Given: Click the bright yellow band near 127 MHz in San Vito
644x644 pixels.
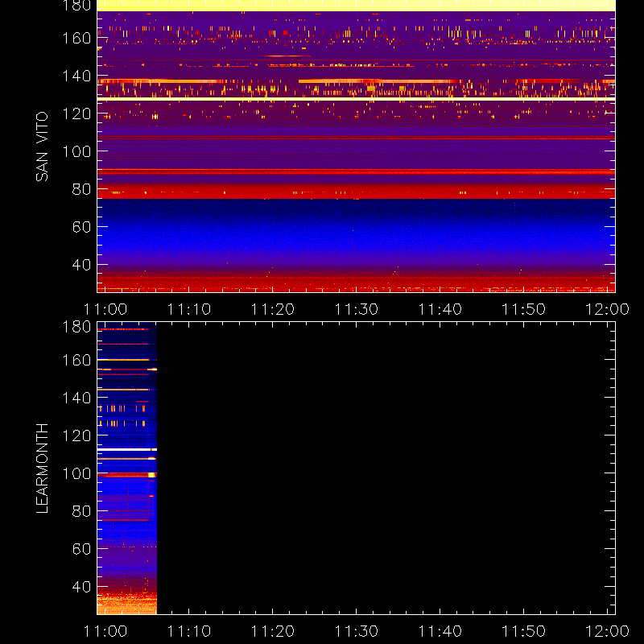Looking at the screenshot, I should (356, 99).
